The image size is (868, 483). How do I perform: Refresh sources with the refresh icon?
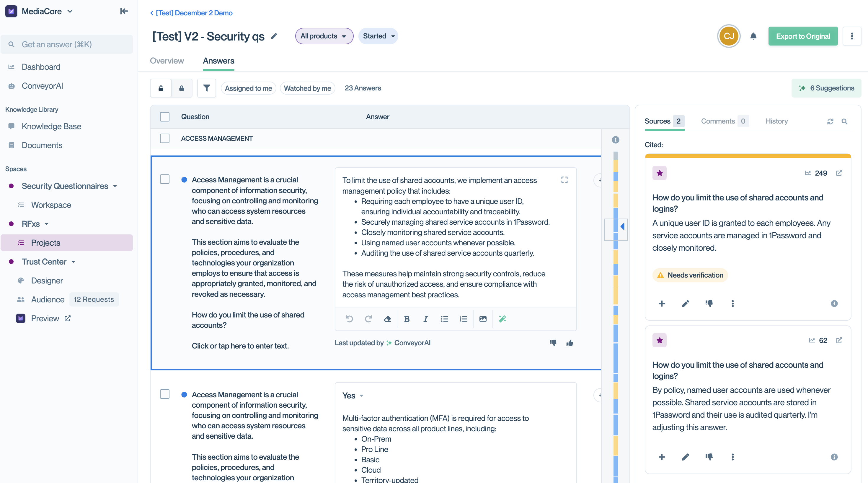click(830, 121)
